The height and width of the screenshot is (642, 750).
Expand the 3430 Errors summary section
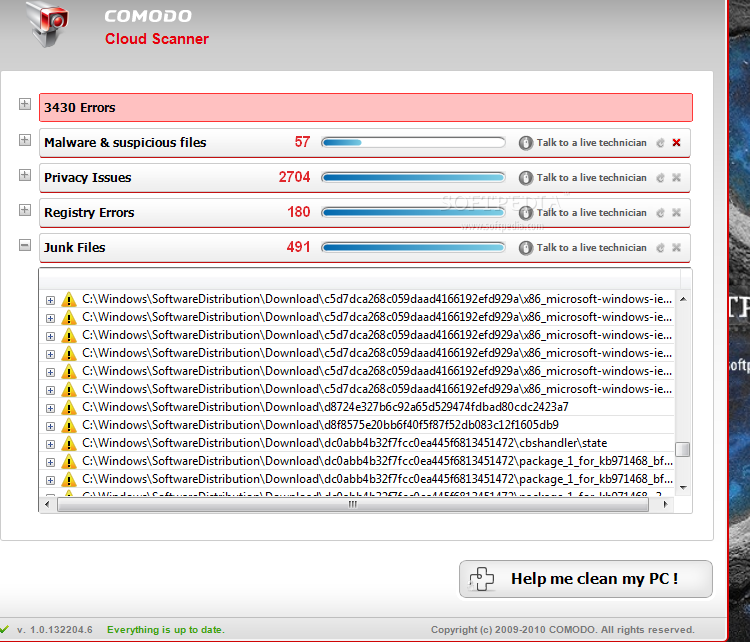(25, 104)
